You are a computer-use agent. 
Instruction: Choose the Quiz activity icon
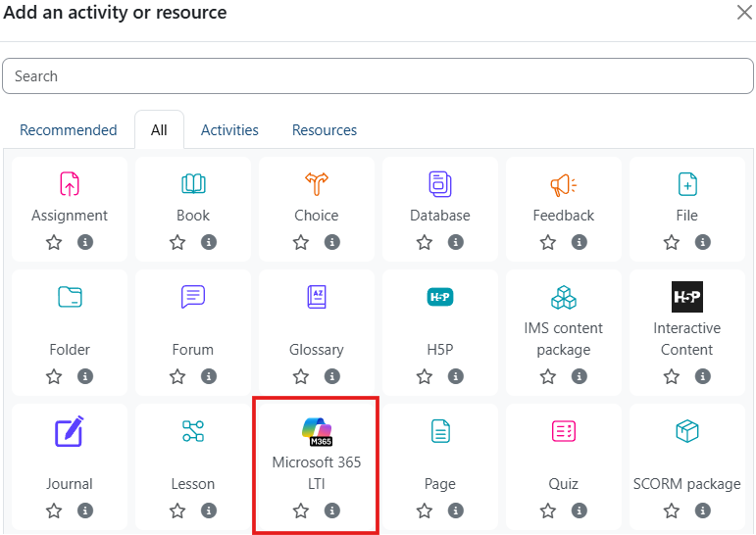click(564, 430)
